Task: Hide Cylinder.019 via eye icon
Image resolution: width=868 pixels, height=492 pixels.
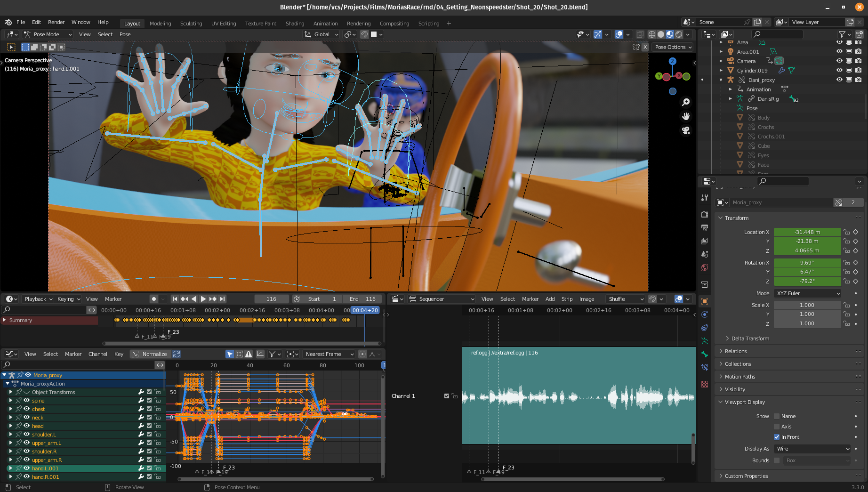Action: tap(839, 70)
